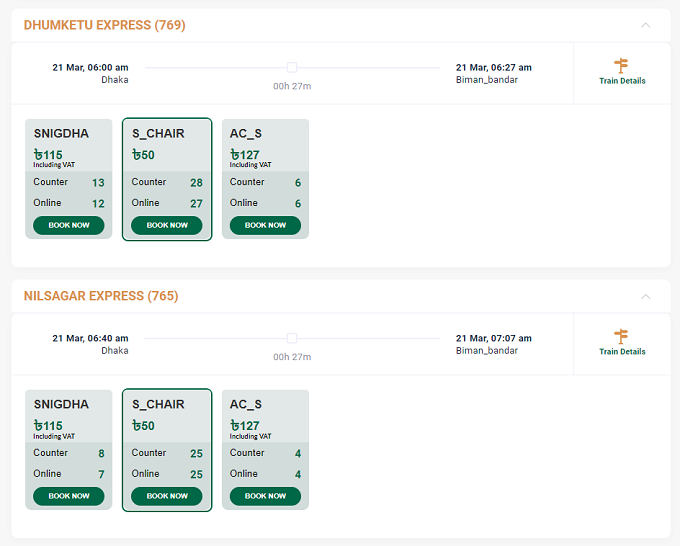Click arrival time 21 Mar, 07:07 am
Screen dimensions: 680x546
click(494, 338)
